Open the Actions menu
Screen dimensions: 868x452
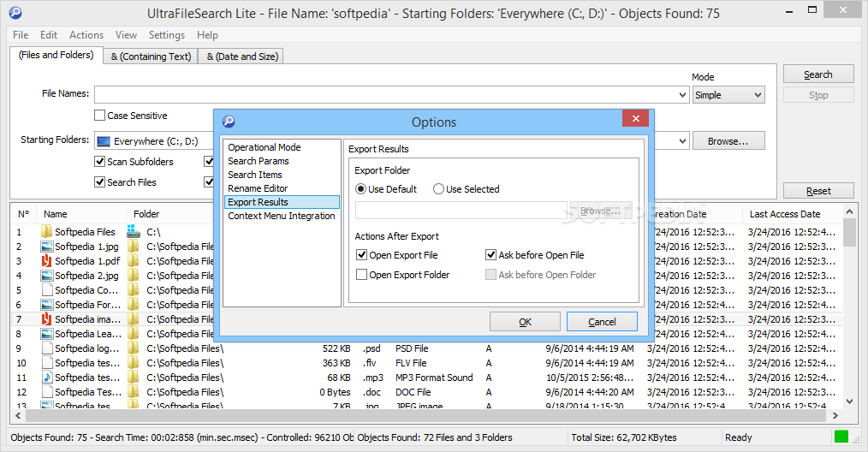[86, 35]
